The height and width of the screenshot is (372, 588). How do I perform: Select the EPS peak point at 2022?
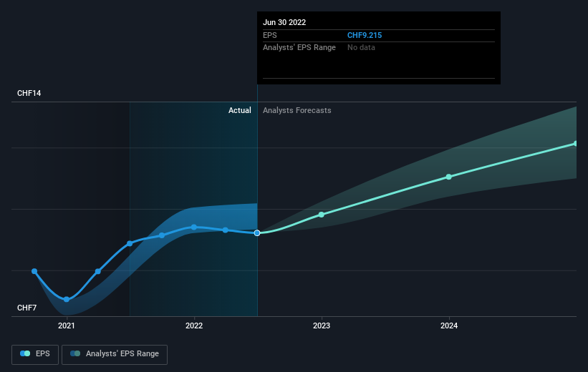click(x=194, y=227)
